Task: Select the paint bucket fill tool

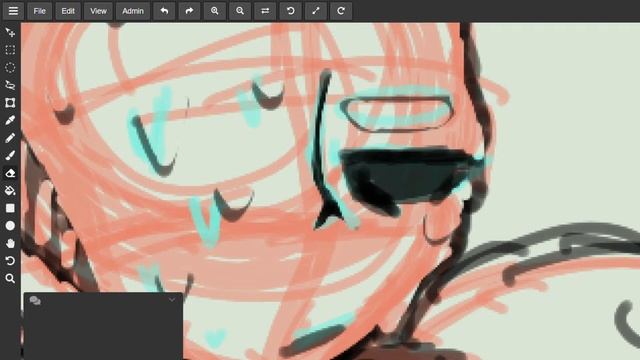Action: (x=10, y=191)
